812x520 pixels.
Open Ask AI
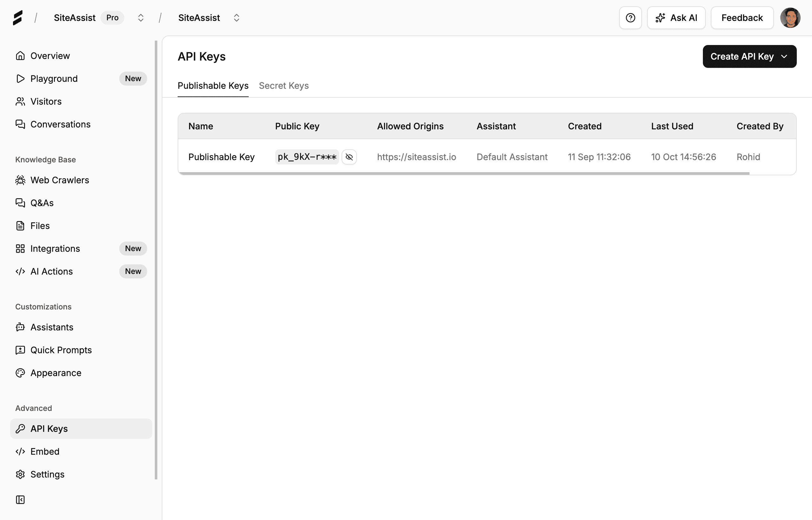tap(676, 17)
